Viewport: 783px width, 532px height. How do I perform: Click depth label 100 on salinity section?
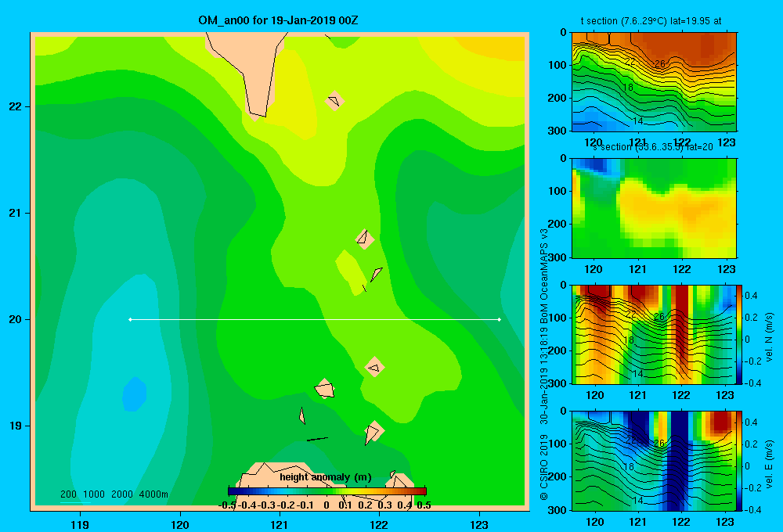coord(557,191)
